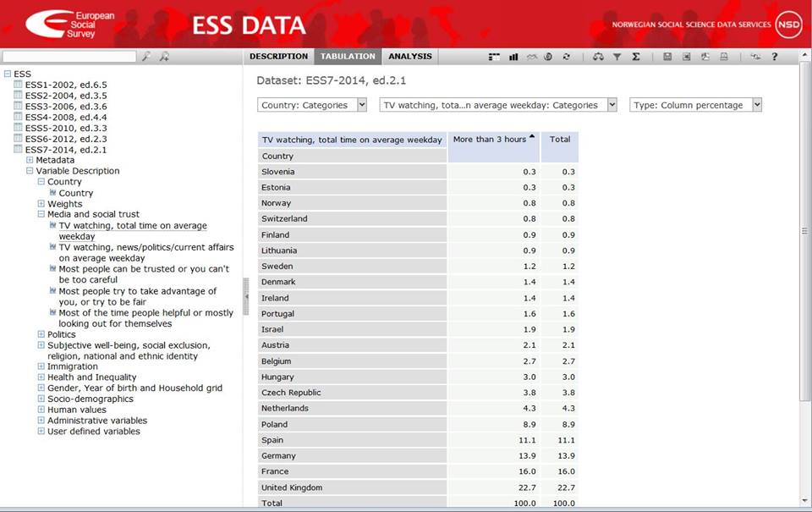The height and width of the screenshot is (512, 812).
Task: Click the export to PDF icon
Action: (x=705, y=57)
